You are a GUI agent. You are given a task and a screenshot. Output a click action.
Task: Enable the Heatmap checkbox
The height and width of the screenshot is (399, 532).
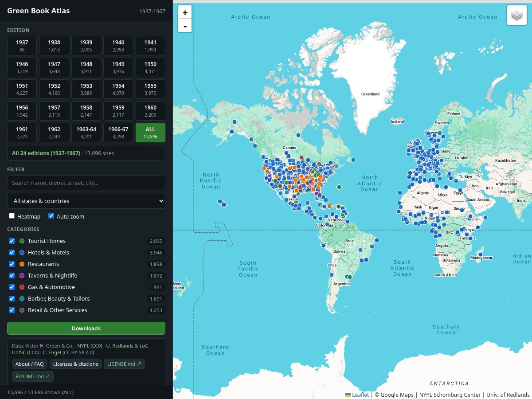coord(12,216)
